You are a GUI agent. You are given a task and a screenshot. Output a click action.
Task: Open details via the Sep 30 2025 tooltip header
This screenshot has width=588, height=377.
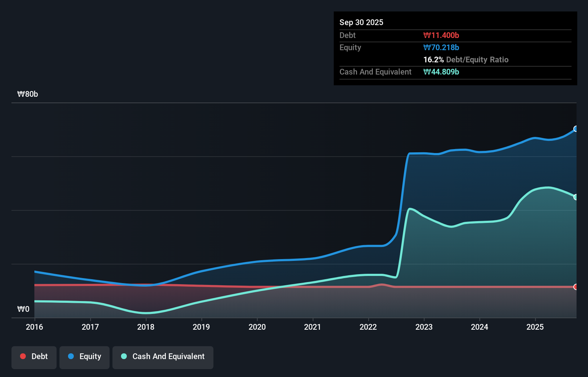tap(361, 22)
